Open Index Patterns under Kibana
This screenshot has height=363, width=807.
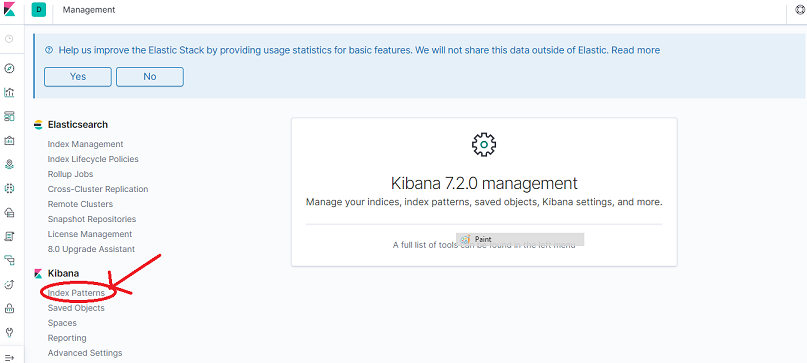coord(76,292)
